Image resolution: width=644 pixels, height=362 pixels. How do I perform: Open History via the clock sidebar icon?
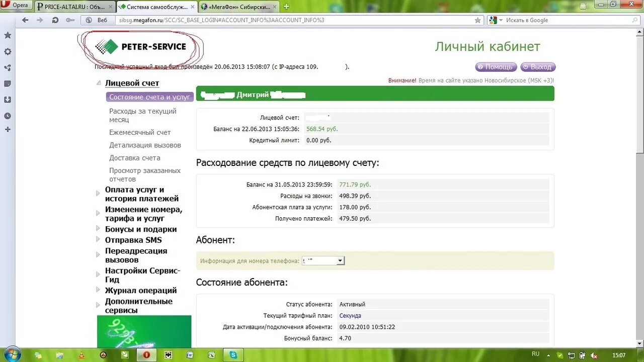[x=7, y=116]
